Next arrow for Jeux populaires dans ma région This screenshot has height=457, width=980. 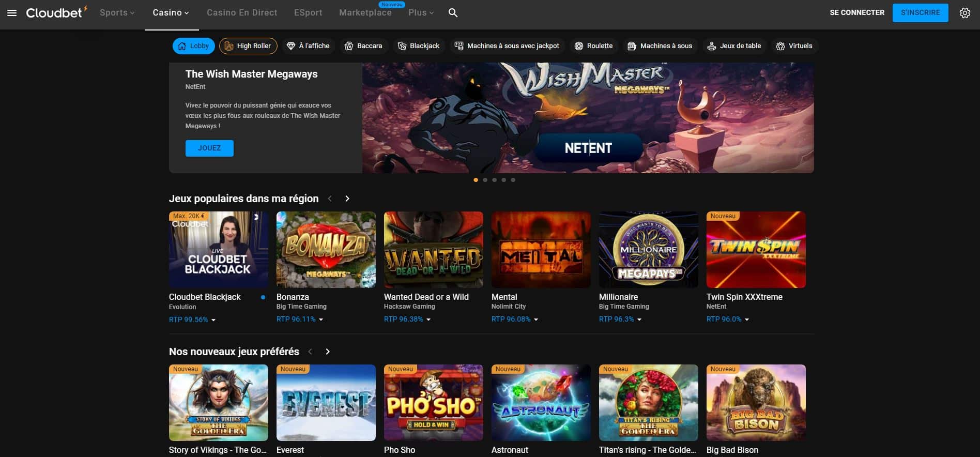click(x=347, y=199)
